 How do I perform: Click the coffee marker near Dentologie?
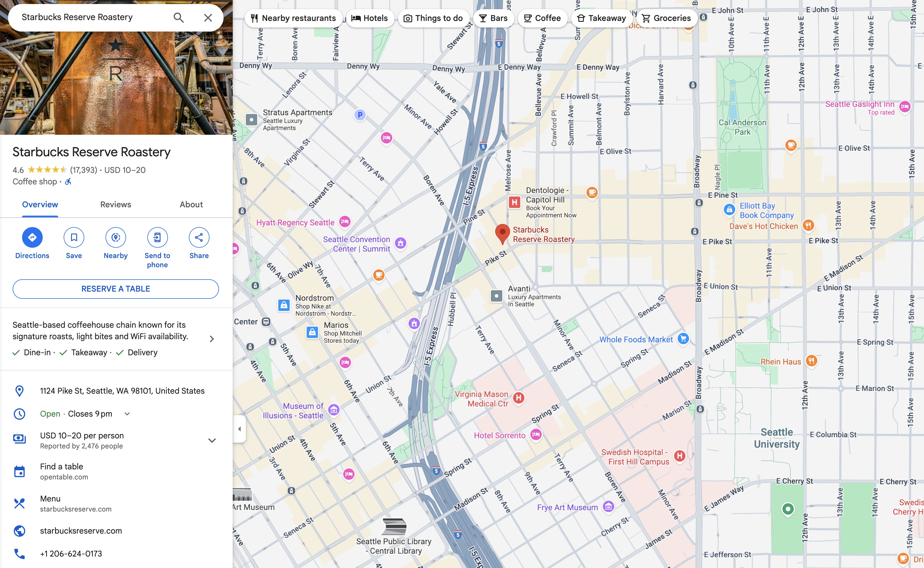[592, 193]
